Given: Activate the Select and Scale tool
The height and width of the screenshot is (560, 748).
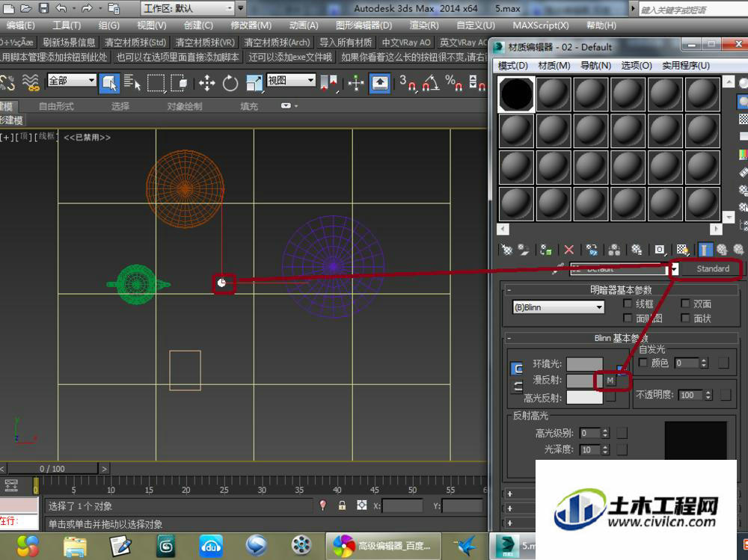Looking at the screenshot, I should (x=254, y=83).
